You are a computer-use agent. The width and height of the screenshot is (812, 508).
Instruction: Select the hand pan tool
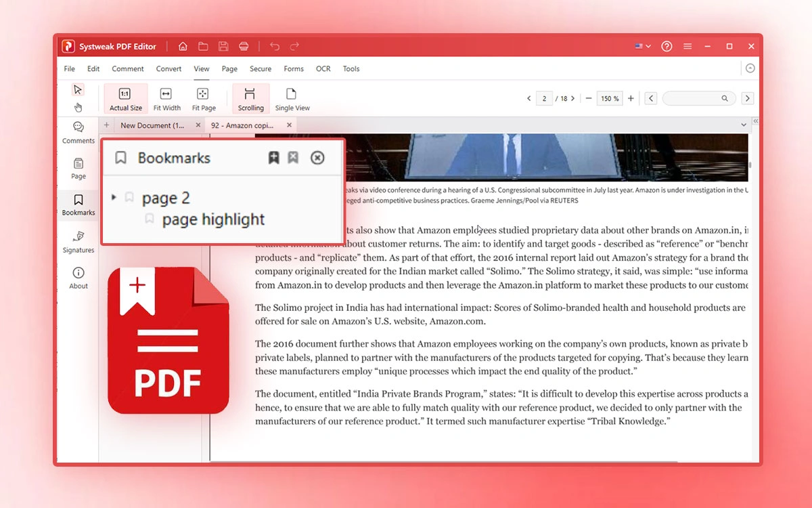tap(78, 107)
